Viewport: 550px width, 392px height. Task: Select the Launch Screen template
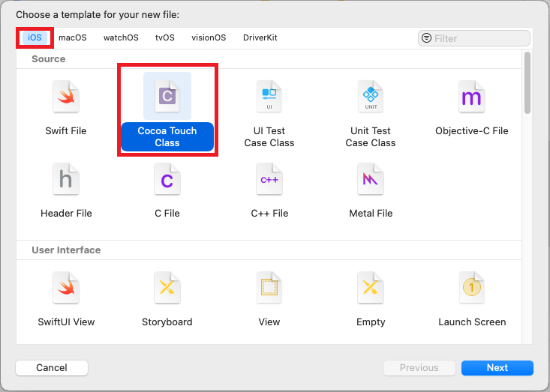[x=472, y=300]
